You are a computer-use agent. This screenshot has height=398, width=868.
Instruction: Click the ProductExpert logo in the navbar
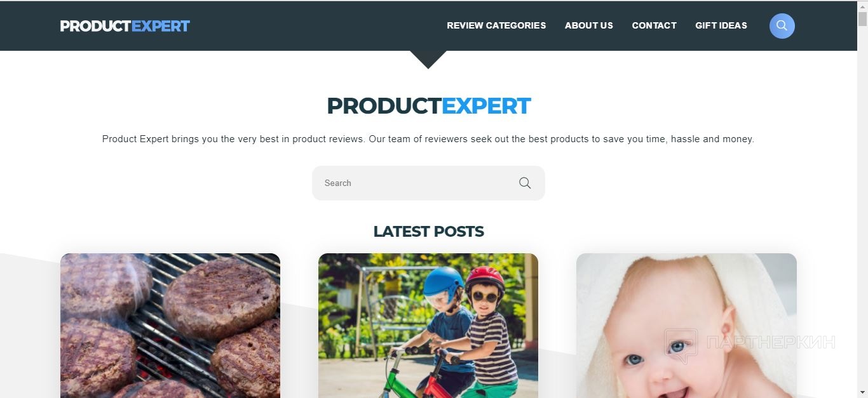125,26
